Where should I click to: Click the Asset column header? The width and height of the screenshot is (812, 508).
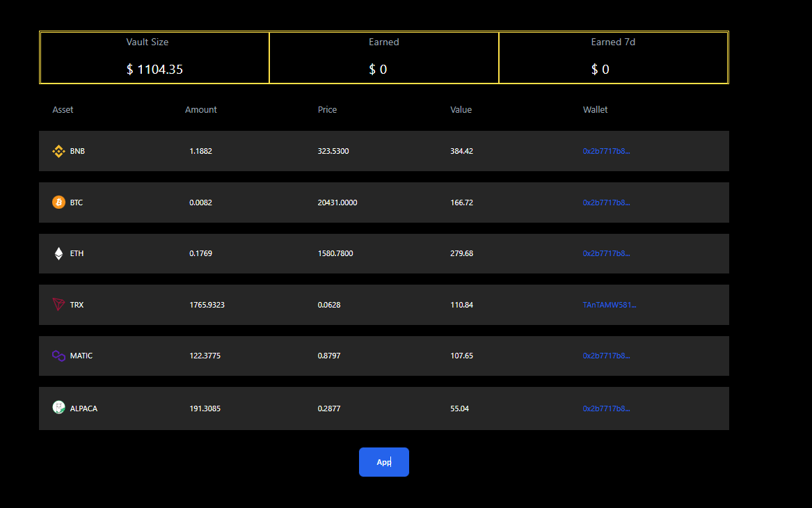63,110
